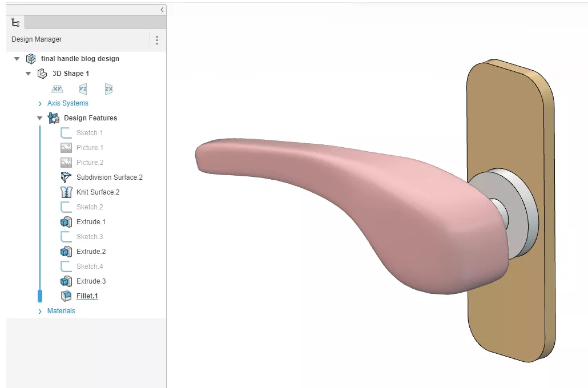Select the Sketch.2 tree item
Viewport: 588px width, 388px height.
coord(89,207)
